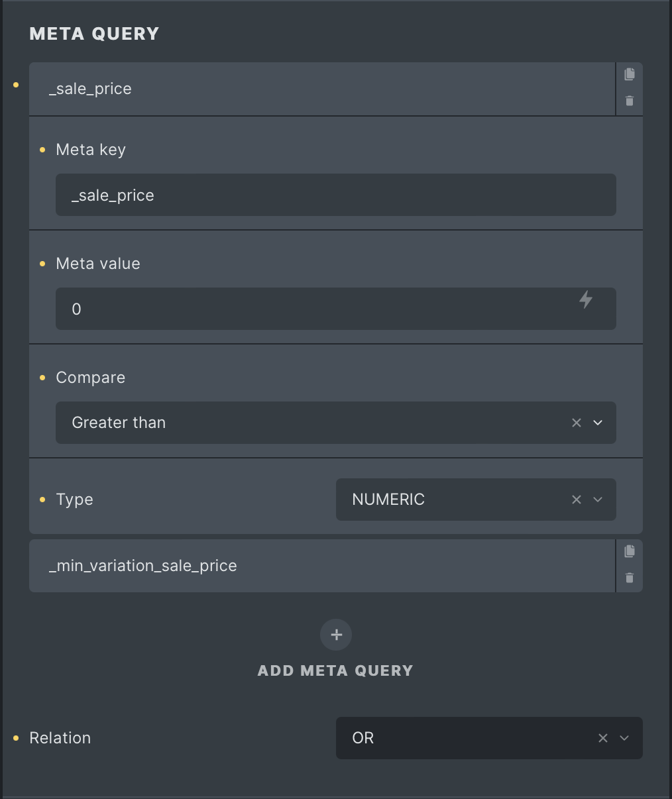Expand the Compare dropdown chevron
The width and height of the screenshot is (672, 799).
598,423
